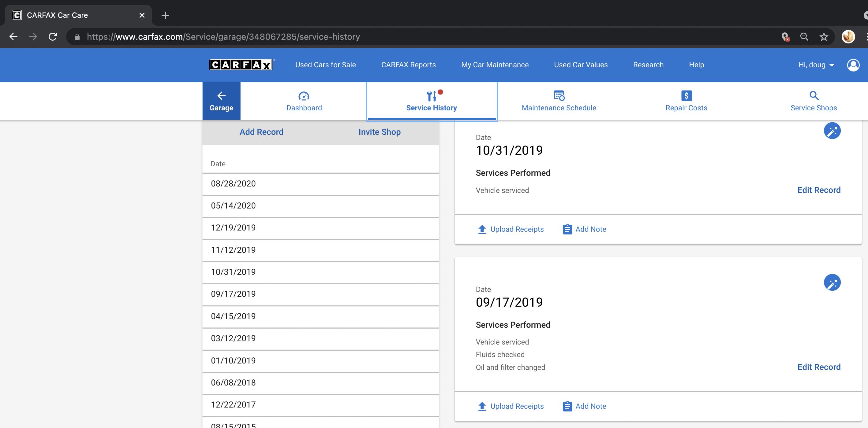Open Used Car Values menu item
The height and width of the screenshot is (428, 868).
tap(581, 65)
